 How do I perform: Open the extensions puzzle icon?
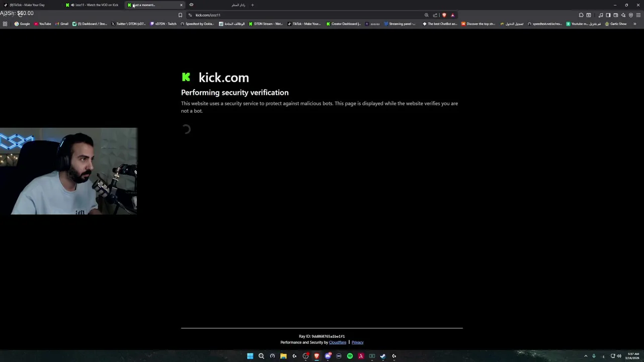click(x=581, y=15)
